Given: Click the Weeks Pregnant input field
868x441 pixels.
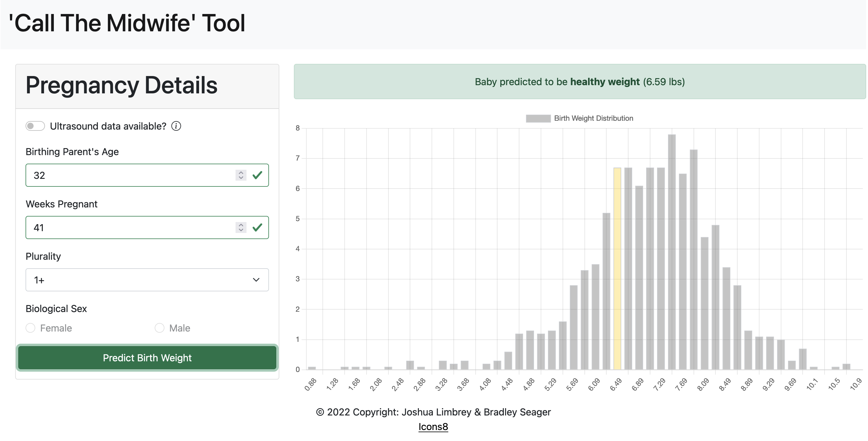Looking at the screenshot, I should pyautogui.click(x=131, y=227).
